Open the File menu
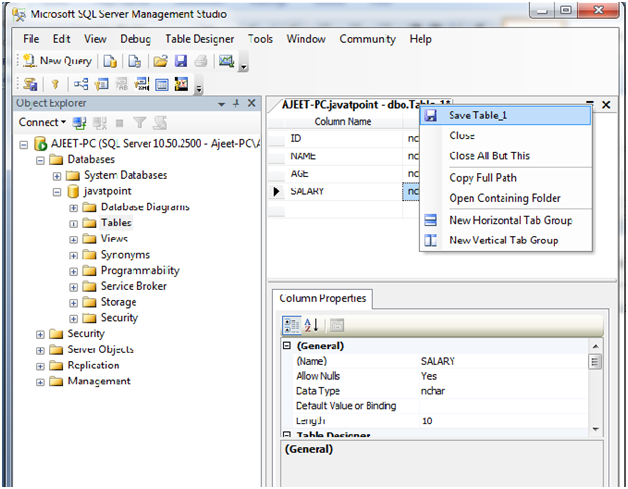The width and height of the screenshot is (628, 489). pyautogui.click(x=31, y=39)
